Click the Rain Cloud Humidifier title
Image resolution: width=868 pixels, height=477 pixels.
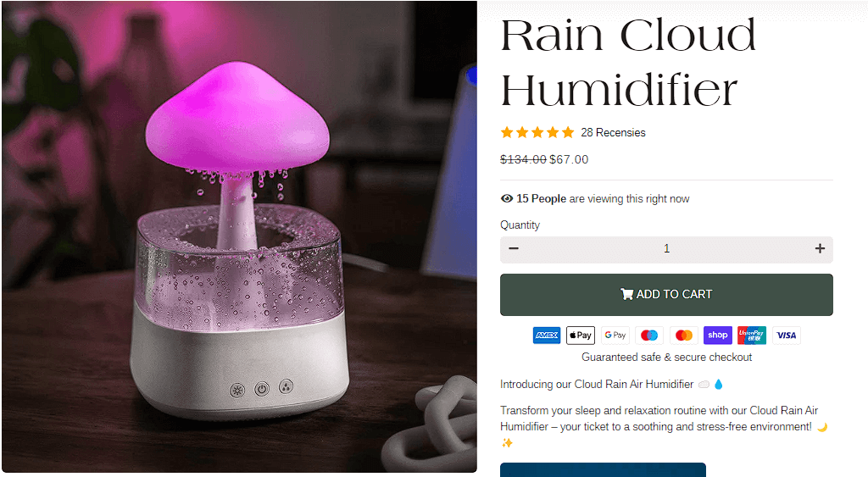pos(628,63)
